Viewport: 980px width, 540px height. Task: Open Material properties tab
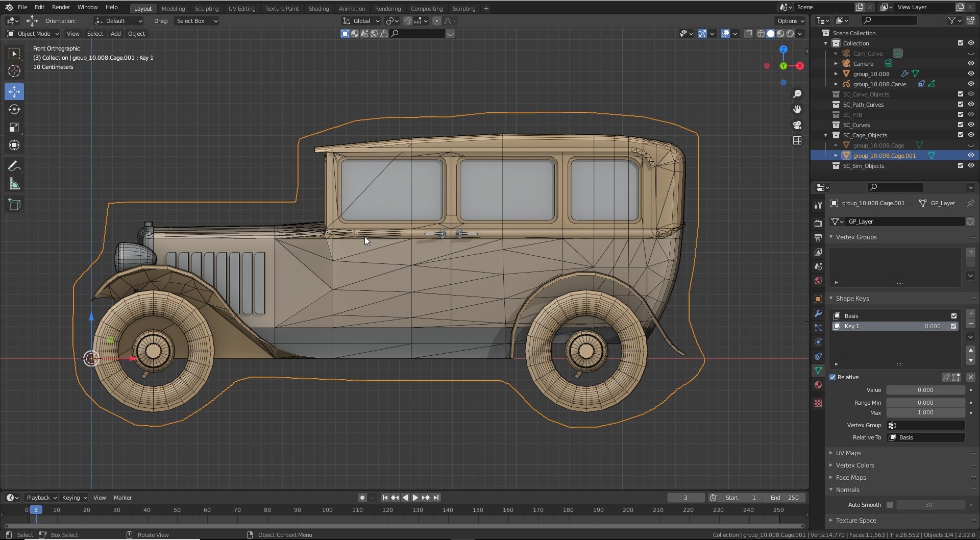point(818,385)
